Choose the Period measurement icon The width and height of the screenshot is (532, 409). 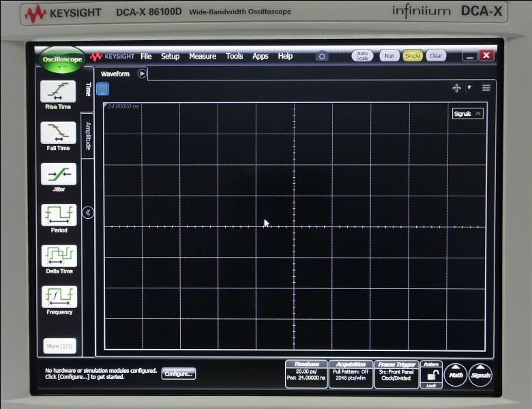pos(59,216)
